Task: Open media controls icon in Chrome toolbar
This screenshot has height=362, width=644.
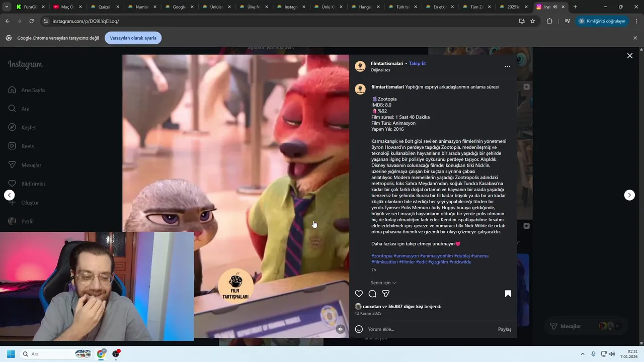Action: click(567, 21)
